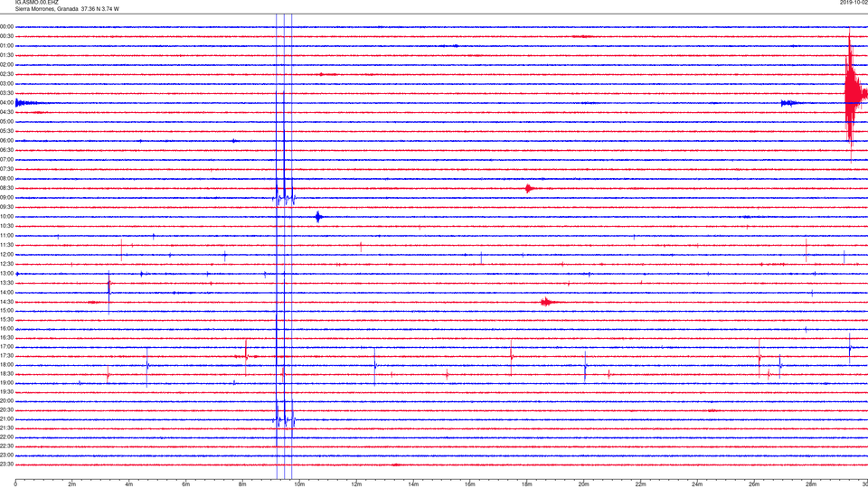Click the 16:00 row label
The width and height of the screenshot is (868, 488).
tap(6, 329)
